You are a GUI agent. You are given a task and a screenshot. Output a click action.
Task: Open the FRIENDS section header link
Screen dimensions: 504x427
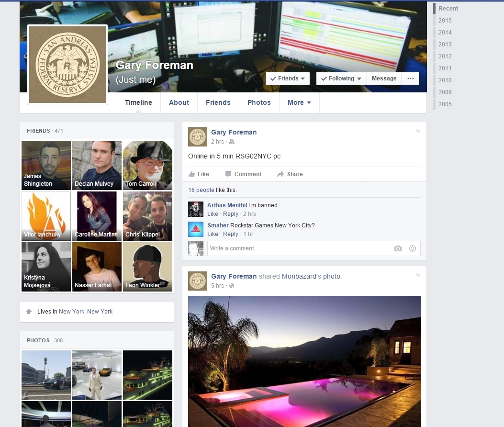[x=38, y=131]
